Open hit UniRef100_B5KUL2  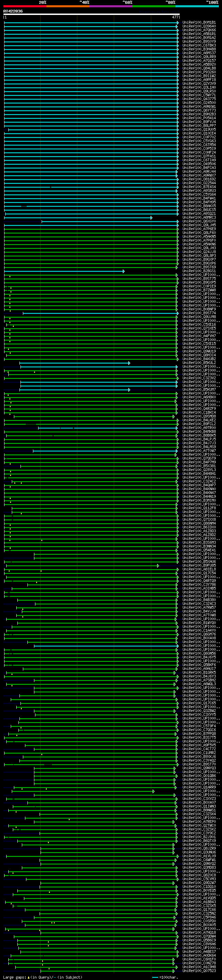click(x=199, y=363)
